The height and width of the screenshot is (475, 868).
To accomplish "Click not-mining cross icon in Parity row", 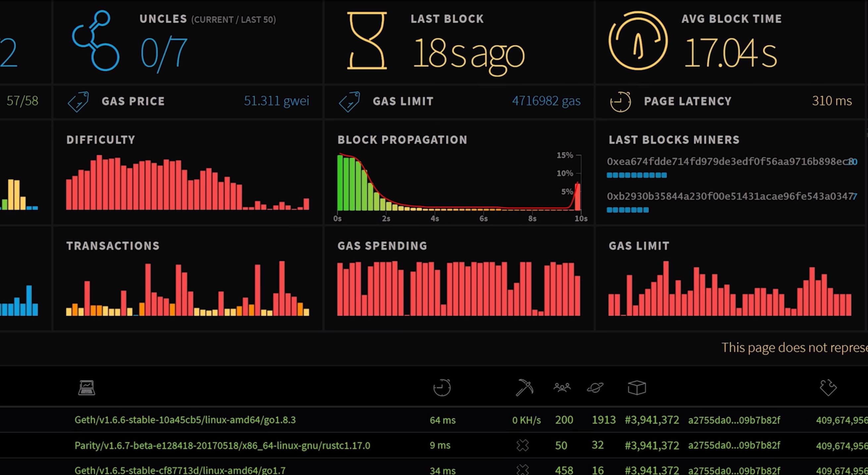I will coord(522,446).
